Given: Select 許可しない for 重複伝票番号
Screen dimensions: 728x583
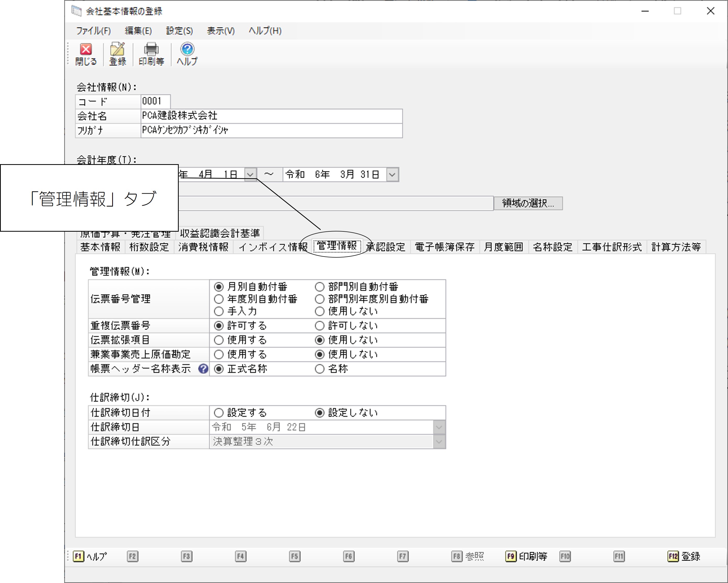Looking at the screenshot, I should (346, 326).
